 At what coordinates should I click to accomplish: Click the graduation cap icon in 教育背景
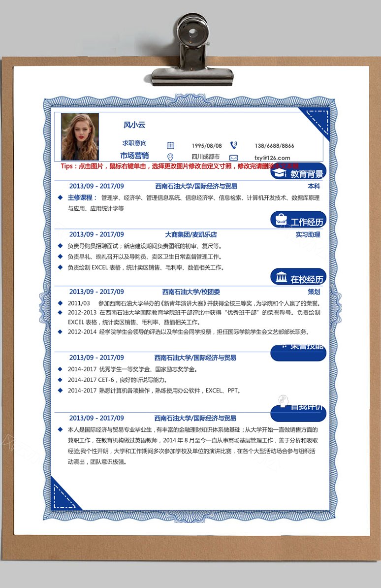tap(279, 173)
